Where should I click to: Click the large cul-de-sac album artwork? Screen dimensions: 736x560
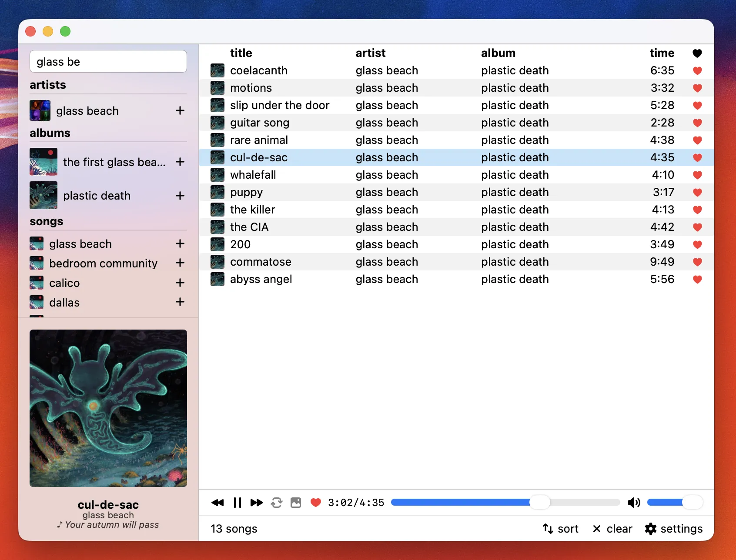click(x=108, y=408)
